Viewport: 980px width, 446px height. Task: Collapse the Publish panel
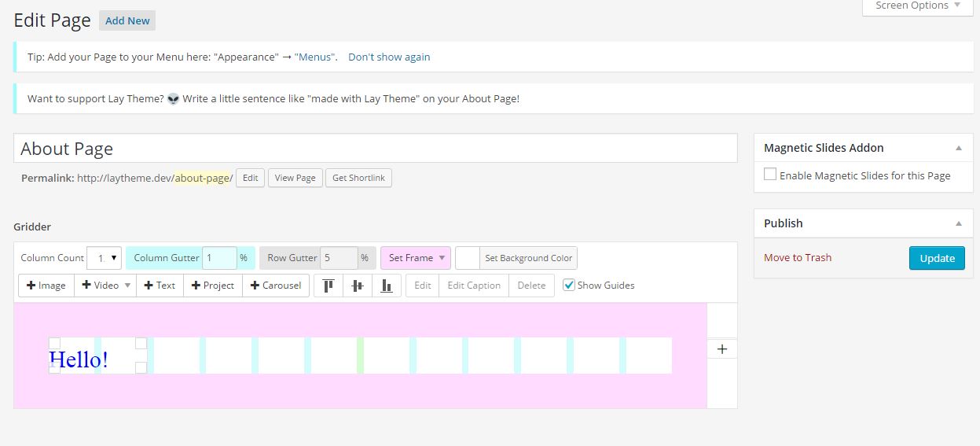click(x=958, y=223)
